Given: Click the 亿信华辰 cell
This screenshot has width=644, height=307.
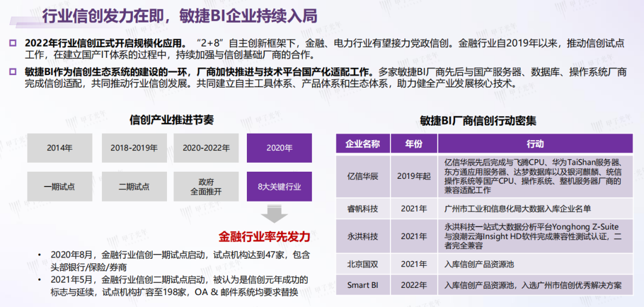Looking at the screenshot, I should [363, 176].
